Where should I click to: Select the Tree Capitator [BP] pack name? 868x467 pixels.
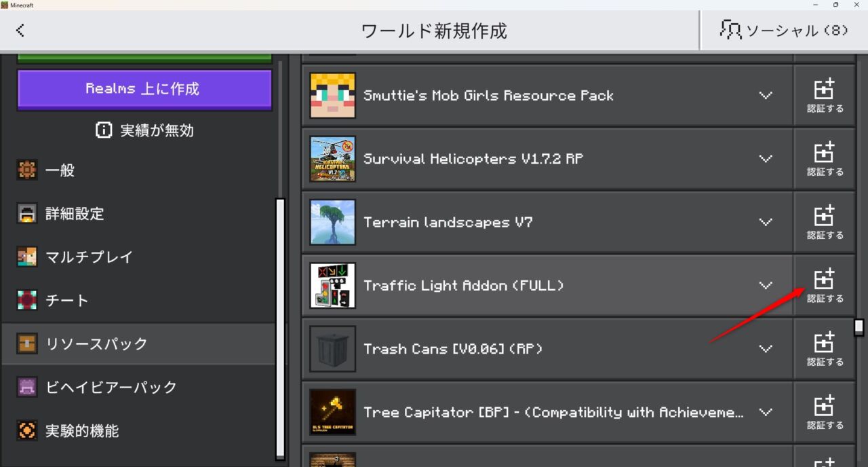click(x=553, y=412)
